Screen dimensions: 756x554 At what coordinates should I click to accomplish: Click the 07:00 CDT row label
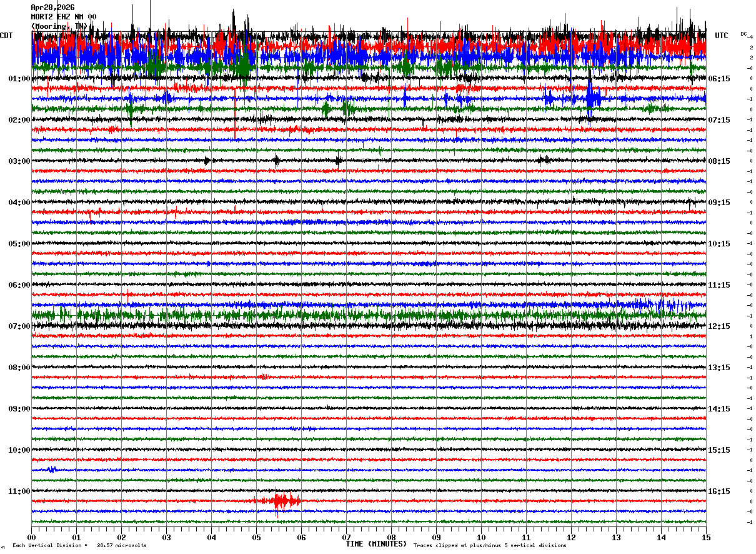pos(19,326)
